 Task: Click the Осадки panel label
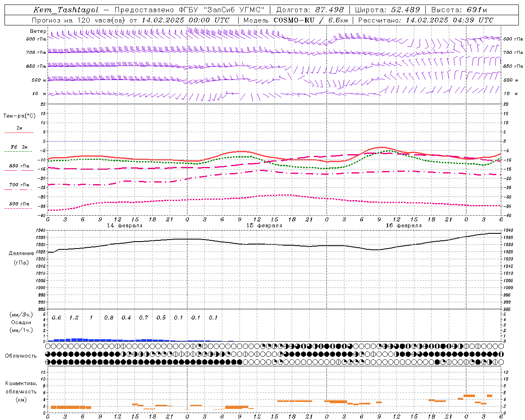[x=21, y=322]
